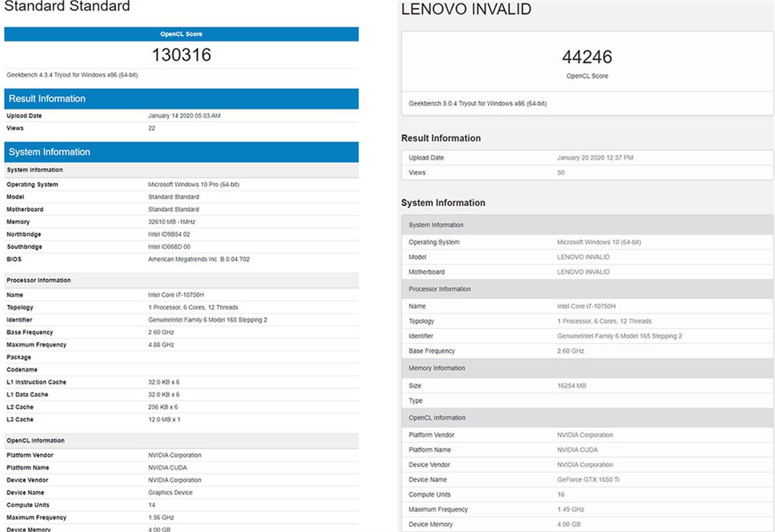The image size is (775, 532).
Task: Select the "4.88 GHz" maximum frequency value
Action: pyautogui.click(x=161, y=345)
